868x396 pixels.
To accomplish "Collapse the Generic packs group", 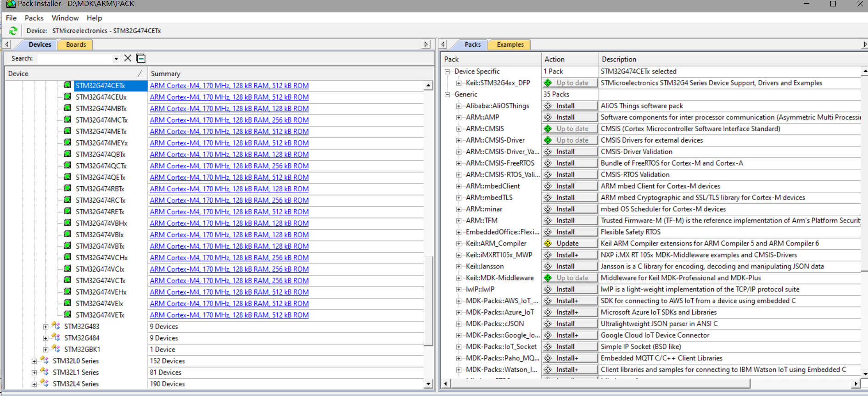I will [447, 95].
